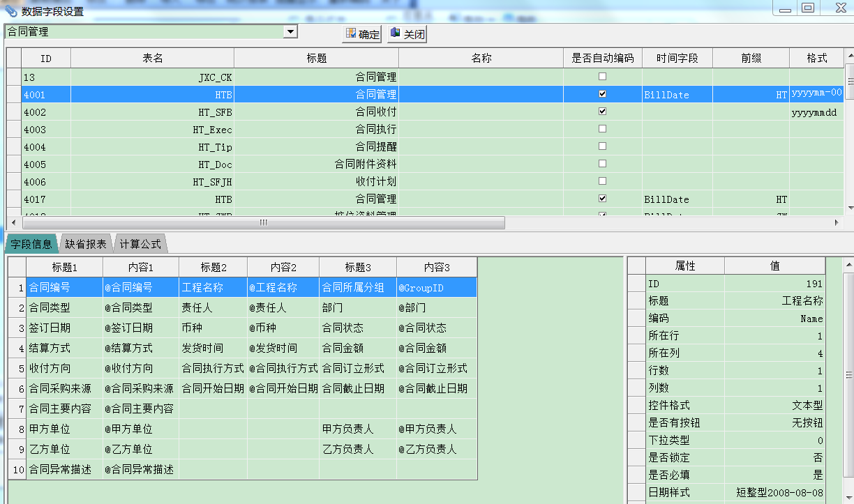This screenshot has height=504, width=854.
Task: Click the 表名 column header
Action: (152, 59)
